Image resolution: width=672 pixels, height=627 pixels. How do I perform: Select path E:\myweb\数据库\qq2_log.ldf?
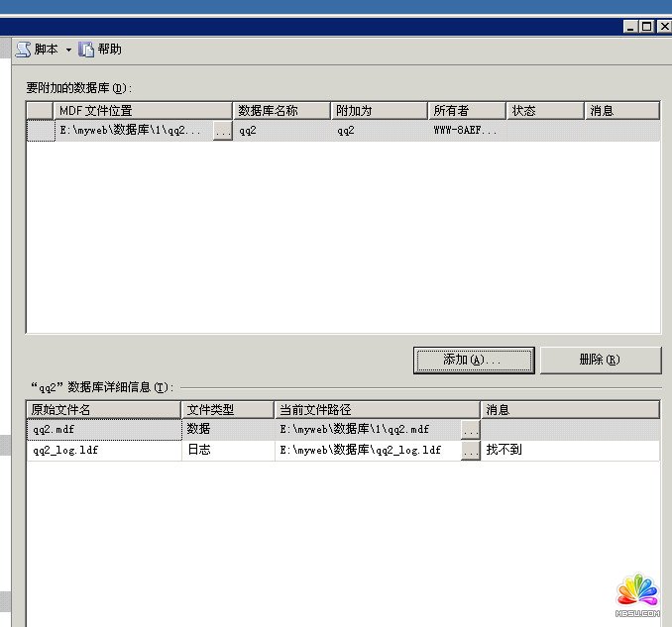[x=368, y=451]
